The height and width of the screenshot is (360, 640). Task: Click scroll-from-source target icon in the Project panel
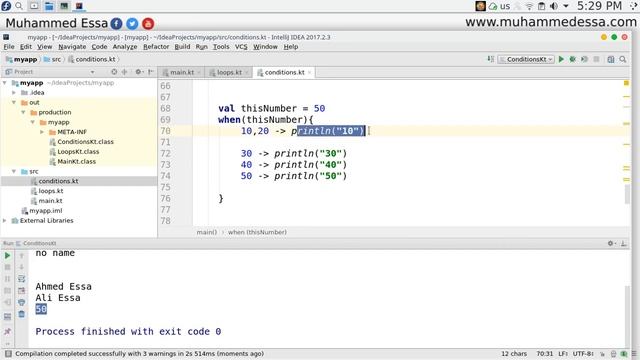tap(114, 72)
